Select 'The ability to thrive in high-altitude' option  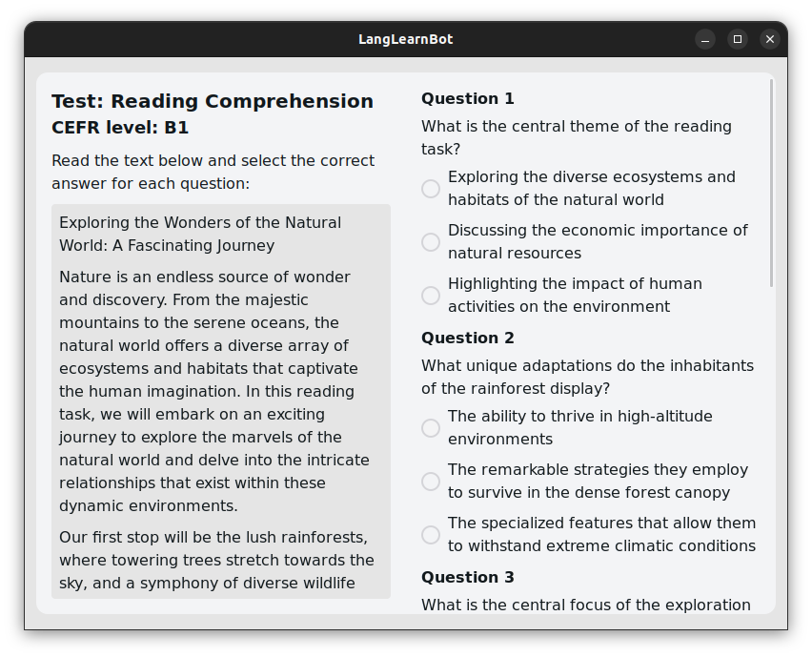point(431,428)
